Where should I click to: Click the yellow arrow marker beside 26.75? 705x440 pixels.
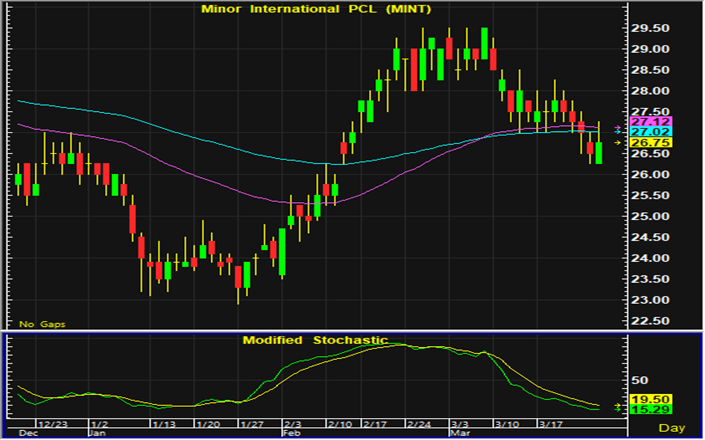(618, 142)
